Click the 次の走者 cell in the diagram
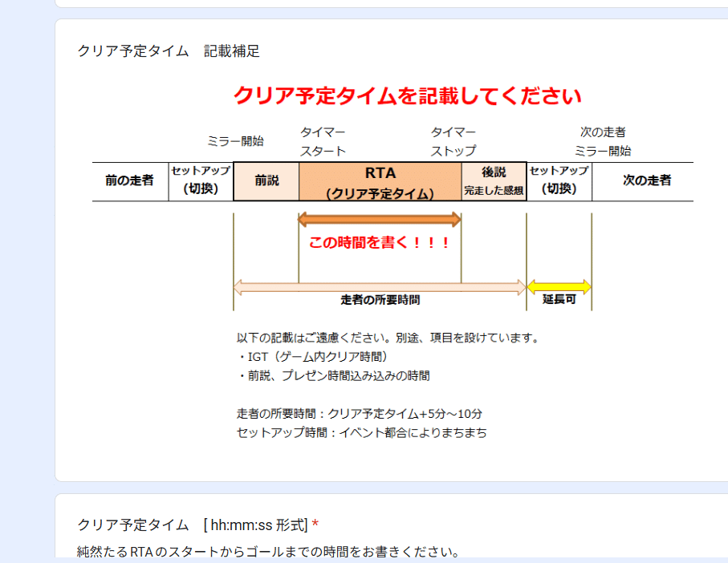Screen dimensions: 728x563 (643, 180)
